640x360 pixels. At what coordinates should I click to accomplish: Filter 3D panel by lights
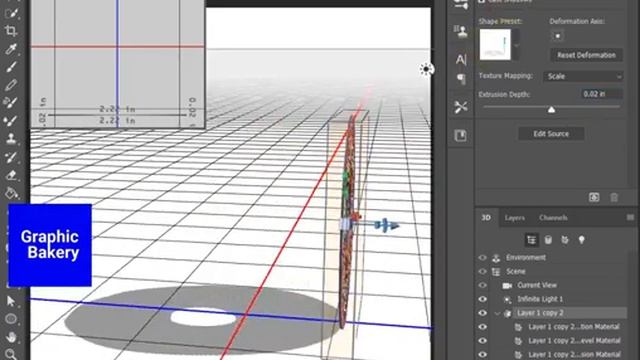[x=582, y=240]
